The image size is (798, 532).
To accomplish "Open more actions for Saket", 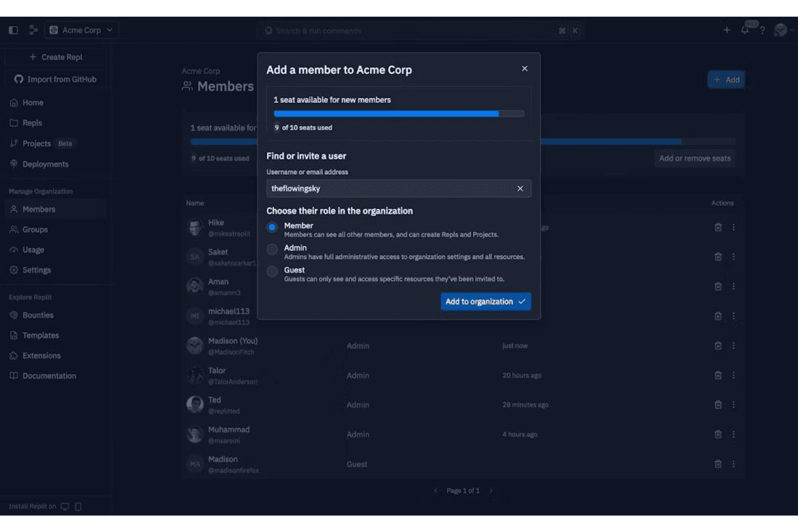I will 734,257.
